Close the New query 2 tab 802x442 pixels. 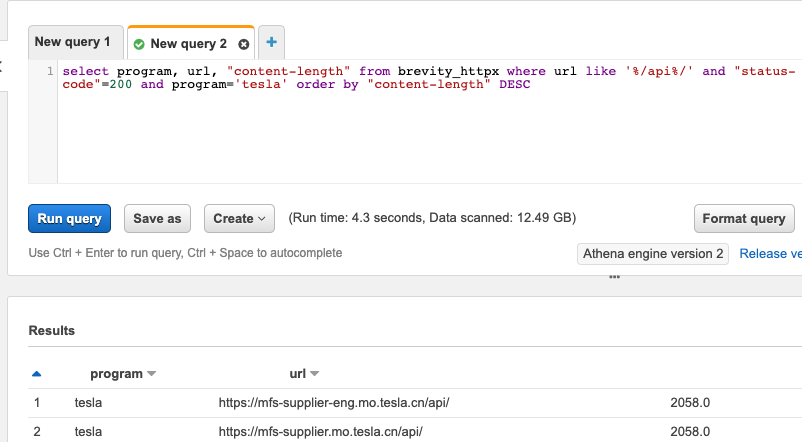coord(243,44)
